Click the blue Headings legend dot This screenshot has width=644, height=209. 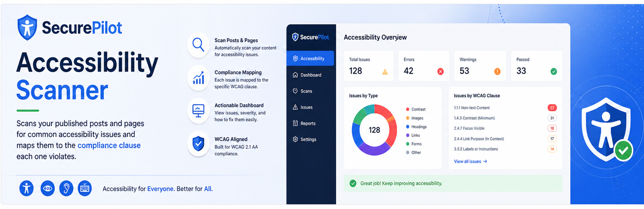tap(408, 127)
